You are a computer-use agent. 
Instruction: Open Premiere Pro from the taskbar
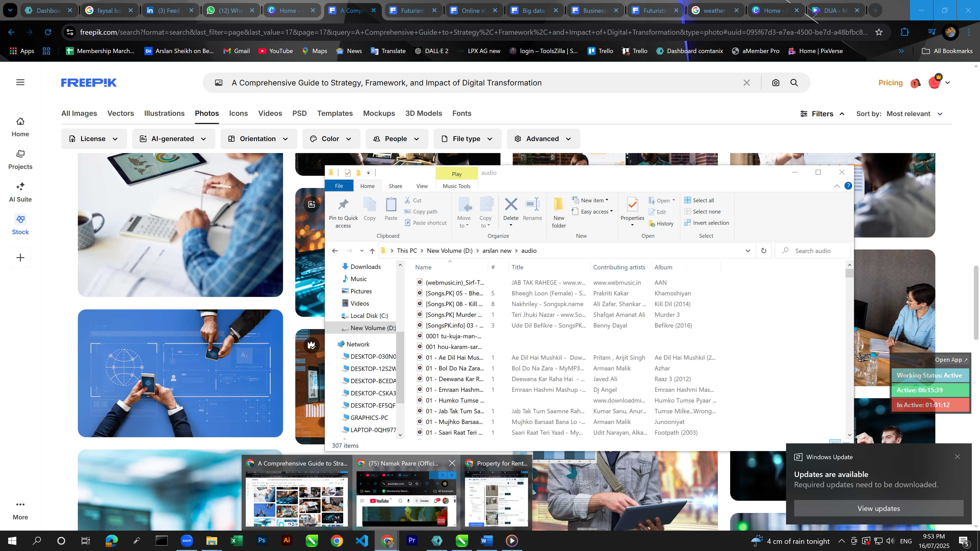pos(412,540)
